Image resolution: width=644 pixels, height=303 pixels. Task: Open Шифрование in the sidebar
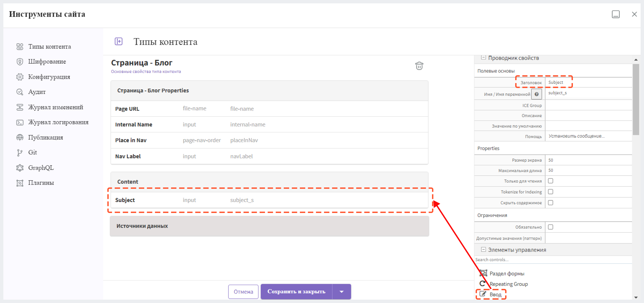click(x=47, y=62)
